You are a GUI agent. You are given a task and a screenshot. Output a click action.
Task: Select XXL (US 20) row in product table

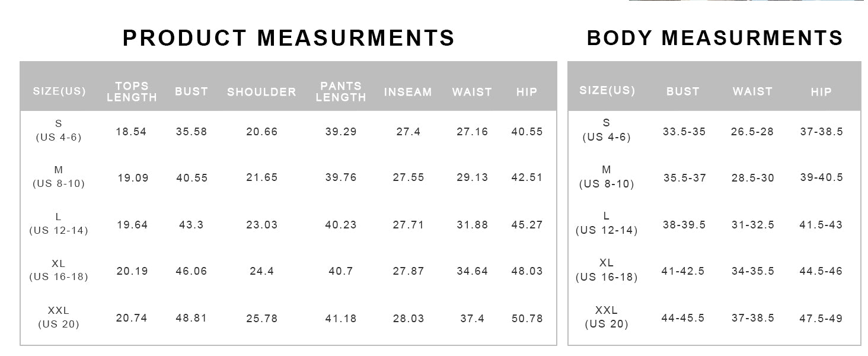point(58,317)
